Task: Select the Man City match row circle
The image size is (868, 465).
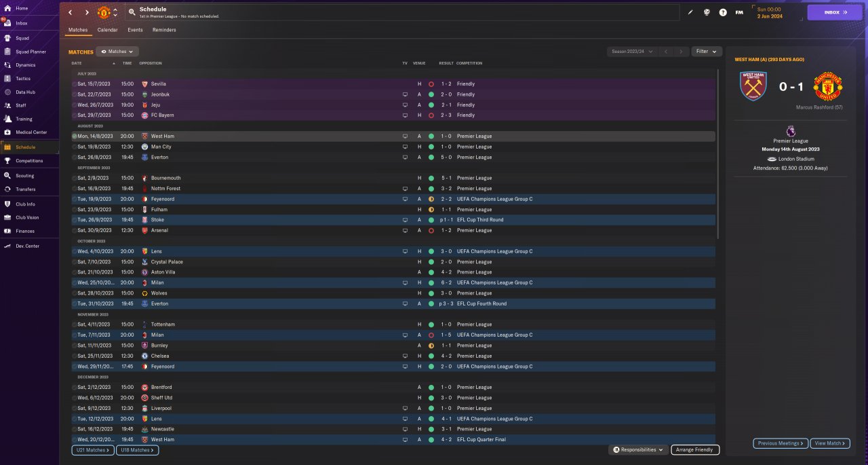Action: 75,147
